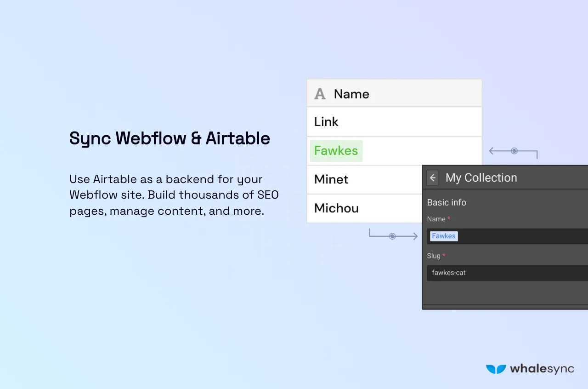
Task: Click the Use Airtable as a backend paragraph
Action: (x=174, y=195)
